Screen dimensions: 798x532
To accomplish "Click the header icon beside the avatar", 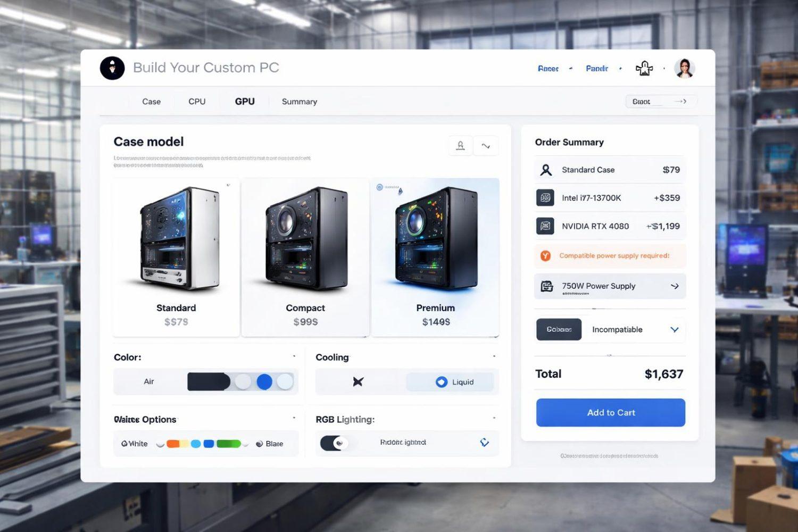I will (x=644, y=68).
